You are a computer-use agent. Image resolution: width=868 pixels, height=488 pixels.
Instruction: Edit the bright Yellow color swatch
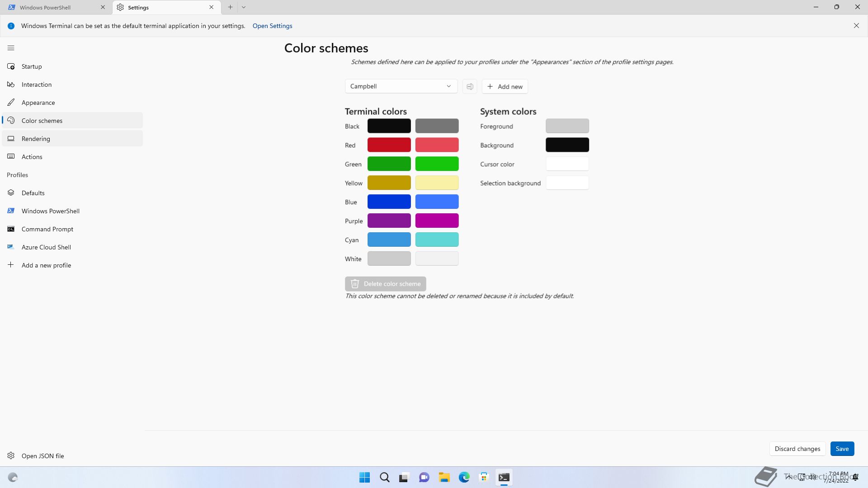[x=437, y=183]
